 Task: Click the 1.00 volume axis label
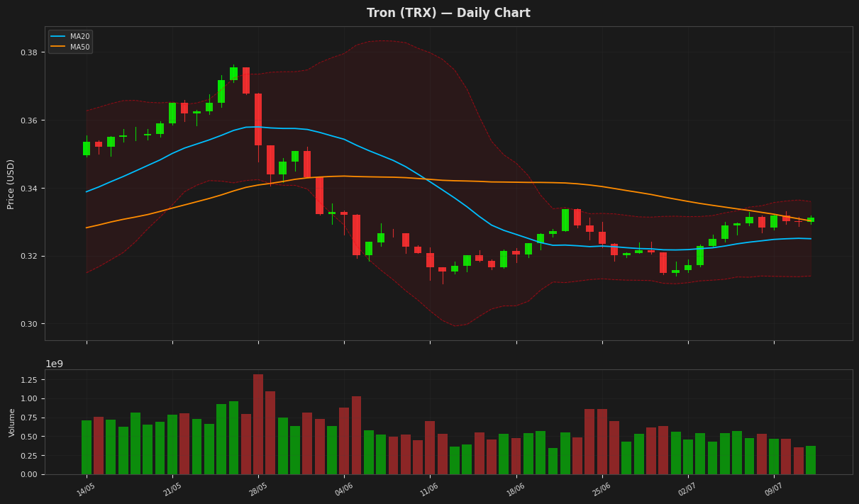(x=29, y=398)
